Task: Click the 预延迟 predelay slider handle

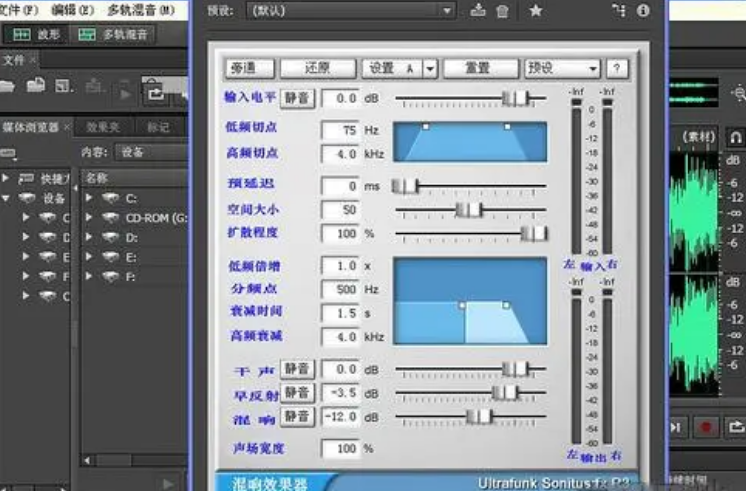Action: click(405, 186)
